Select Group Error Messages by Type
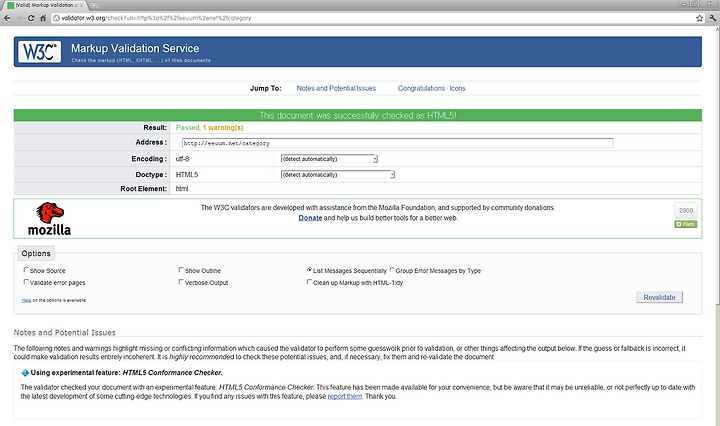This screenshot has width=720, height=426. pos(392,270)
